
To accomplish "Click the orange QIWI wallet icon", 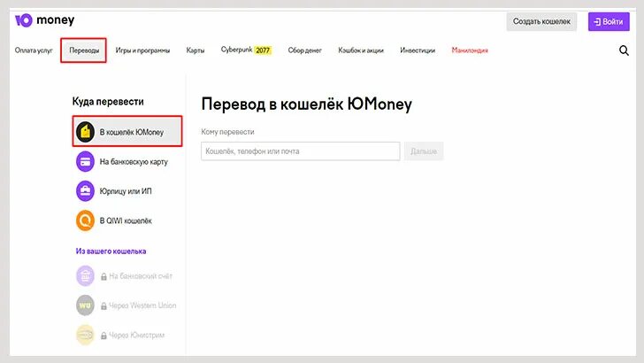I will coord(86,220).
